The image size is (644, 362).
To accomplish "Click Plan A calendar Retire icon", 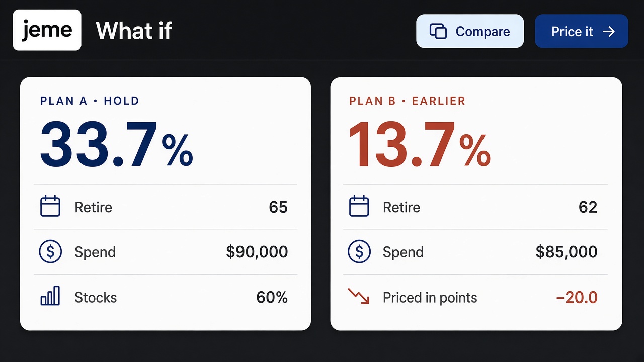I will pos(50,207).
